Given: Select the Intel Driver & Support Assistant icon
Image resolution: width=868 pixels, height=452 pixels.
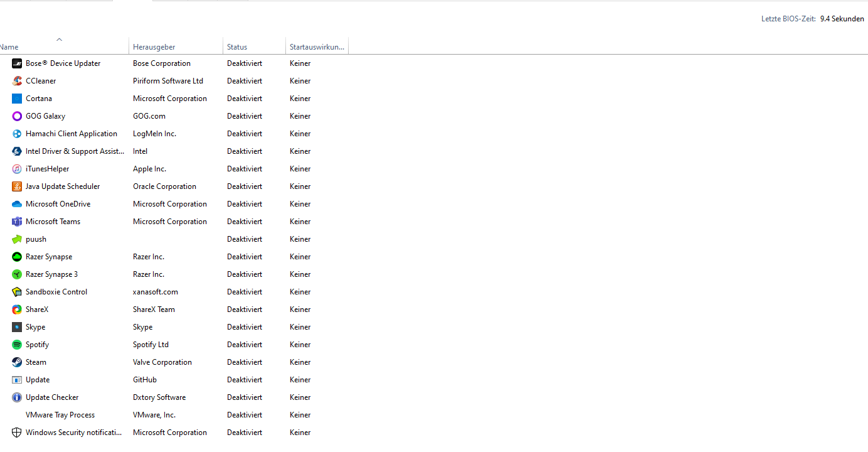Looking at the screenshot, I should tap(17, 151).
